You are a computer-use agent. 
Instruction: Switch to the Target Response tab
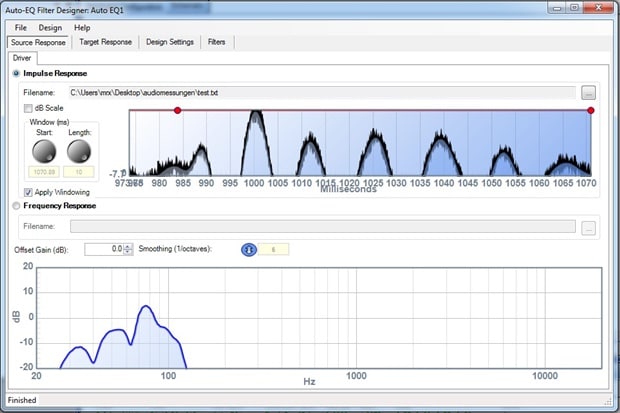[106, 42]
